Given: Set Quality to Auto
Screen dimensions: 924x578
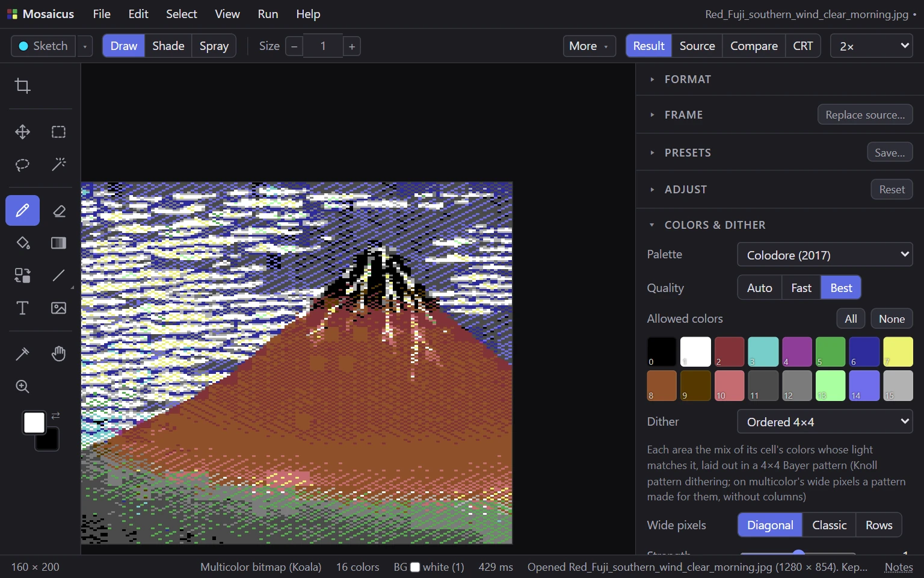Looking at the screenshot, I should [759, 288].
